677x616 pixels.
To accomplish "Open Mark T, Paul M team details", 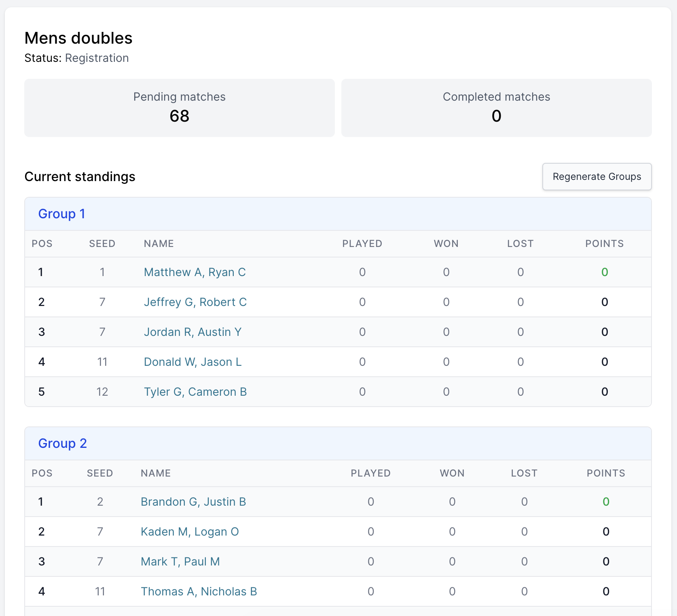I will (180, 561).
